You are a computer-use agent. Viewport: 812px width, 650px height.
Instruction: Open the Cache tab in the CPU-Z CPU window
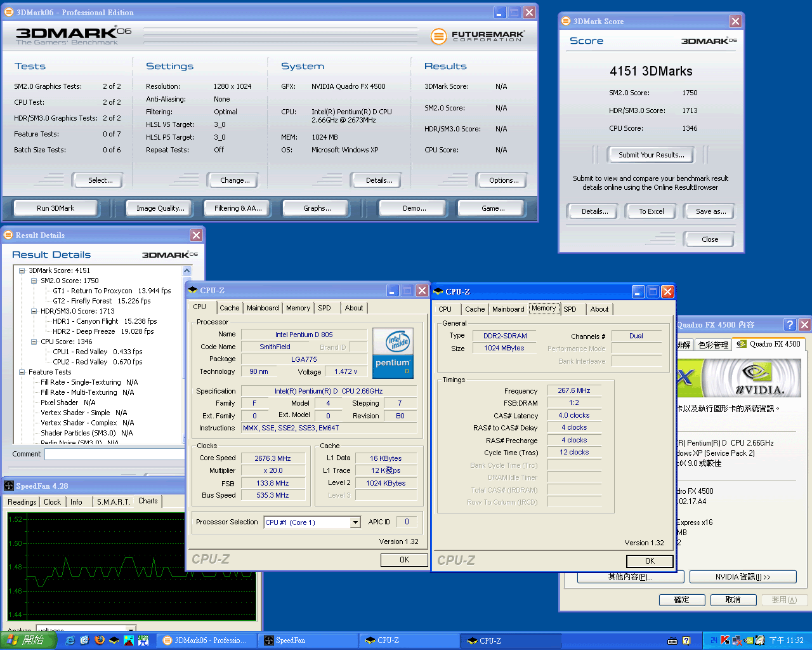229,308
